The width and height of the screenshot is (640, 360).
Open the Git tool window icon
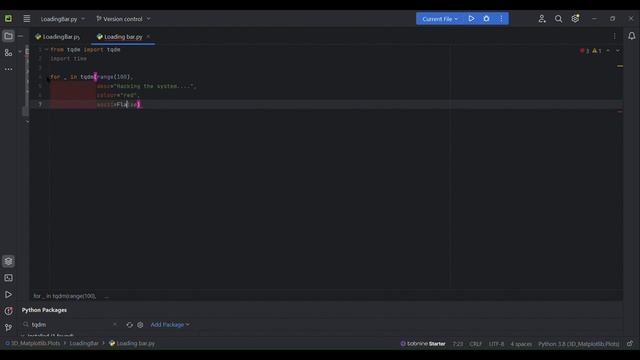point(8,327)
